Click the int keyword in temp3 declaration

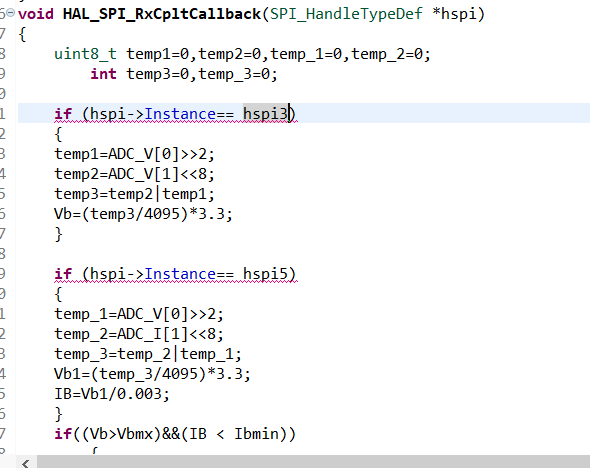click(103, 74)
